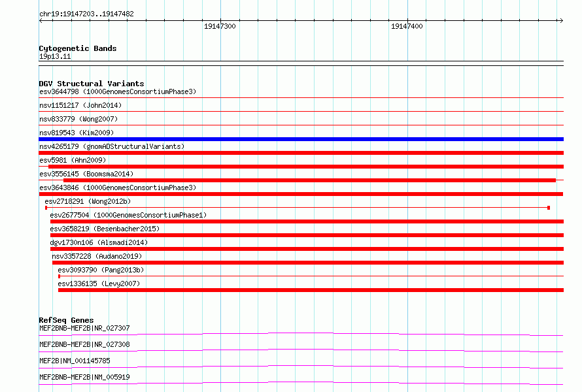Open variant nsv833779 (Wong2007)

[78, 119]
